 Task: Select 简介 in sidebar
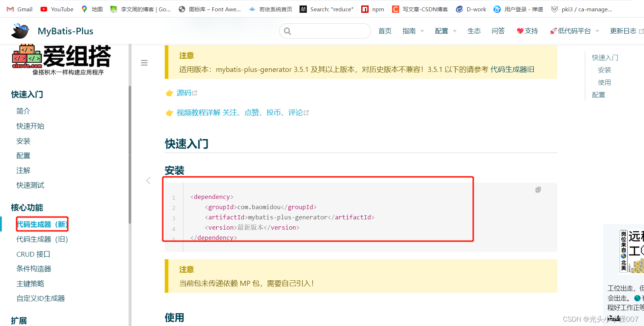click(23, 111)
